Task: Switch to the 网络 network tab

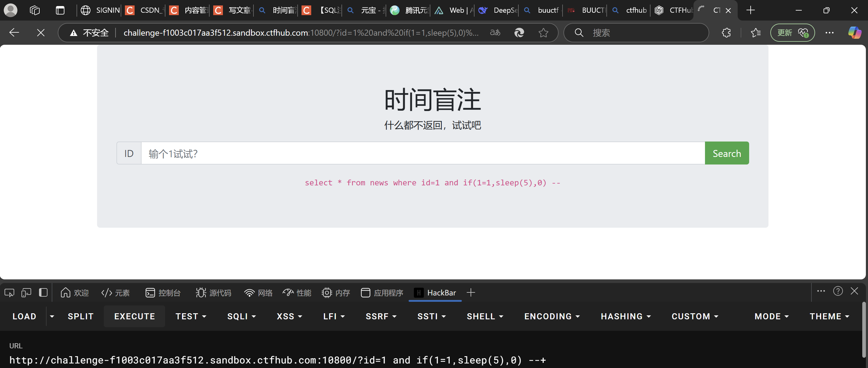Action: [259, 293]
